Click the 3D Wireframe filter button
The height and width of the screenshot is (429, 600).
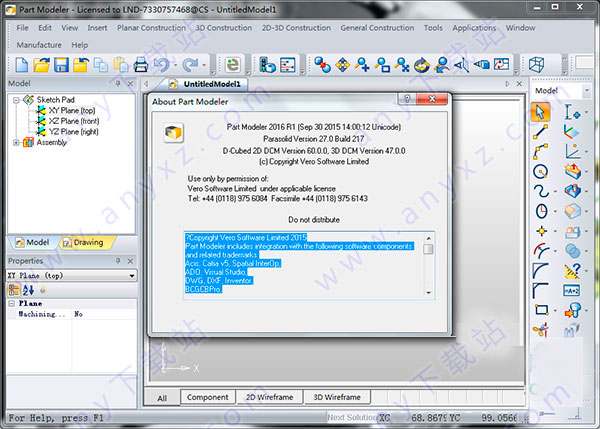pos(337,397)
